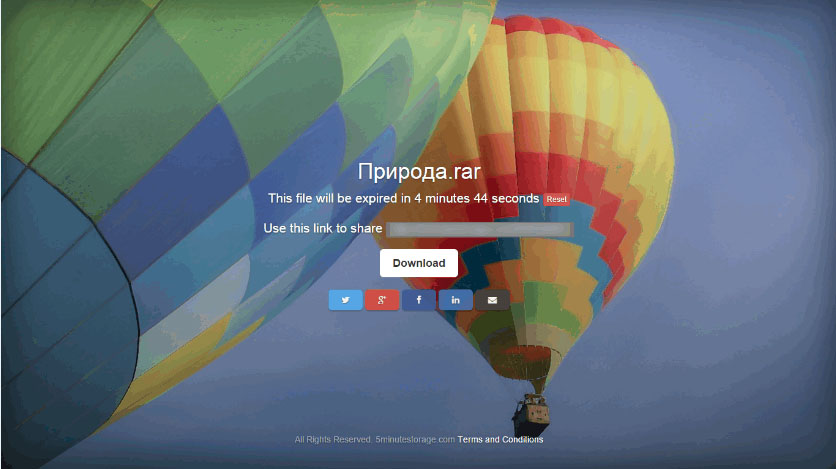The image size is (836, 469).
Task: Click the 'All Rights Reserved' footer text
Action: pos(333,440)
